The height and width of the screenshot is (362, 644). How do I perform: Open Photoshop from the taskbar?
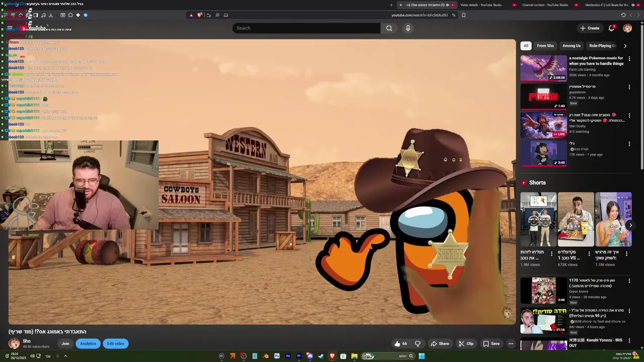pos(277,356)
